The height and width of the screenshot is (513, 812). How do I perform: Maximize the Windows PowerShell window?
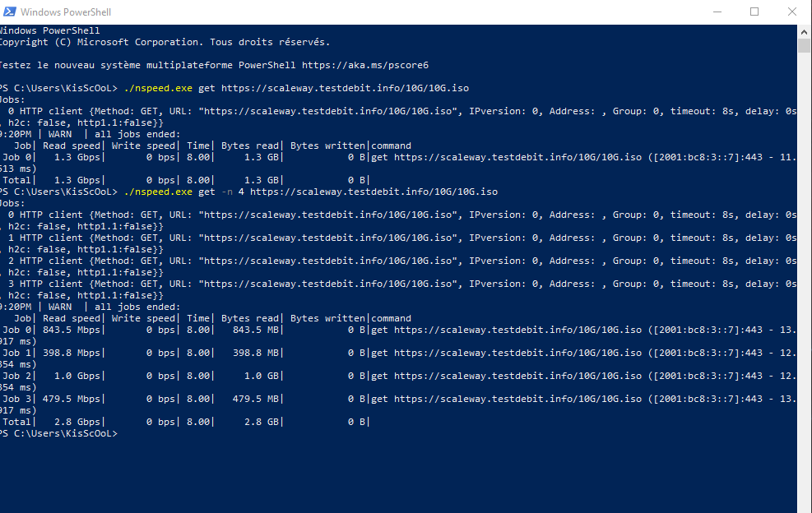(x=754, y=12)
